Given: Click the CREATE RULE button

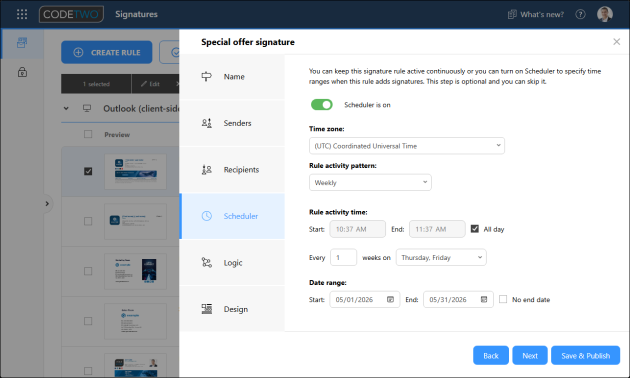Looking at the screenshot, I should pos(106,52).
